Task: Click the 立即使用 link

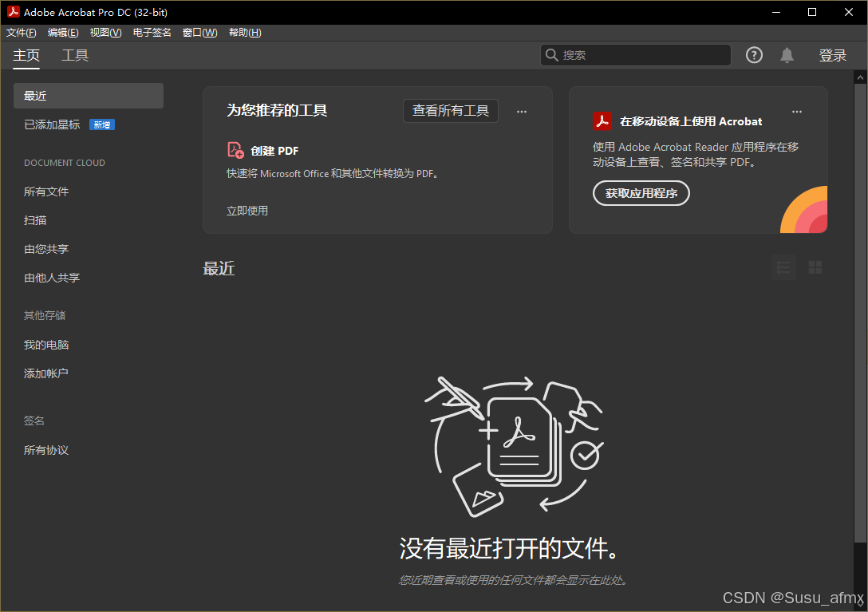Action: click(247, 211)
